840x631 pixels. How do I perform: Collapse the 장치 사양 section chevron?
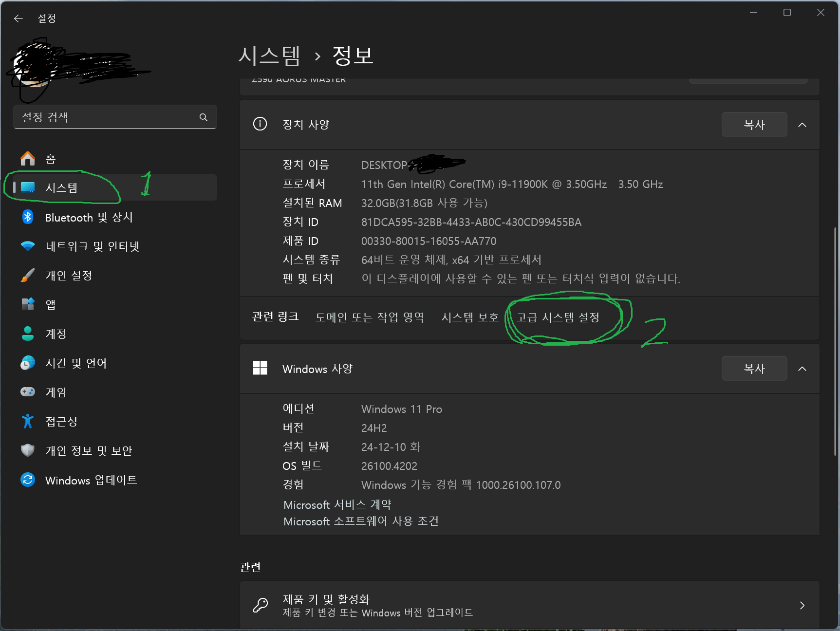pyautogui.click(x=802, y=125)
